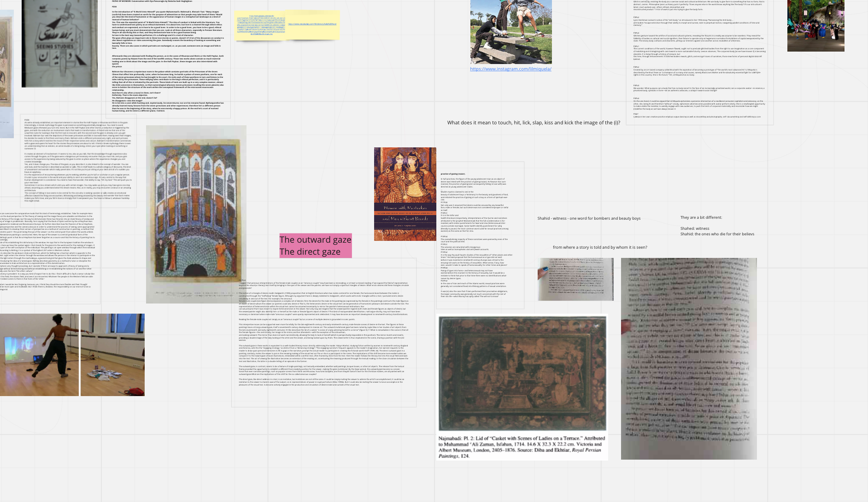Click text 'They are a bit different:'

pos(701,217)
